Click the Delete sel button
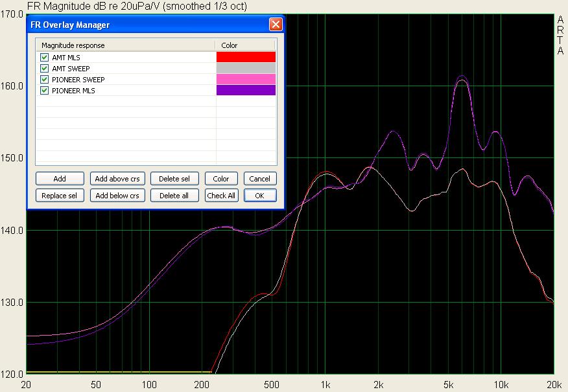The width and height of the screenshot is (568, 392). pos(174,179)
